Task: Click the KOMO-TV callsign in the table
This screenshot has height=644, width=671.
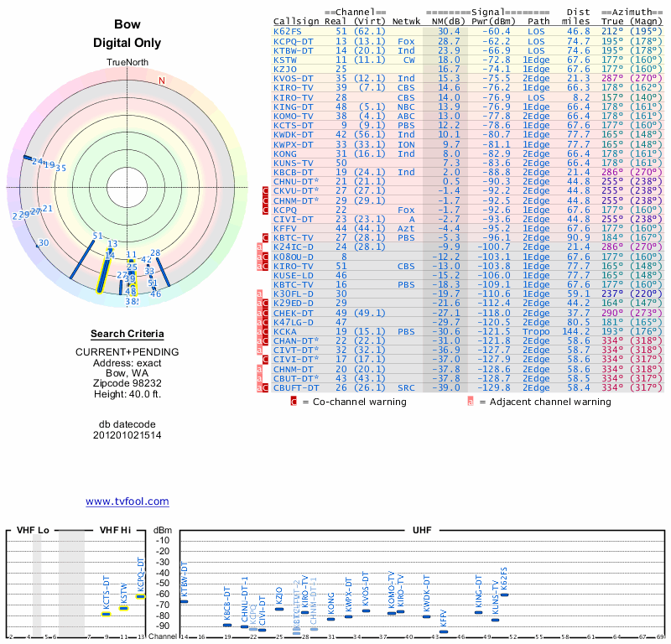Action: coord(294,116)
